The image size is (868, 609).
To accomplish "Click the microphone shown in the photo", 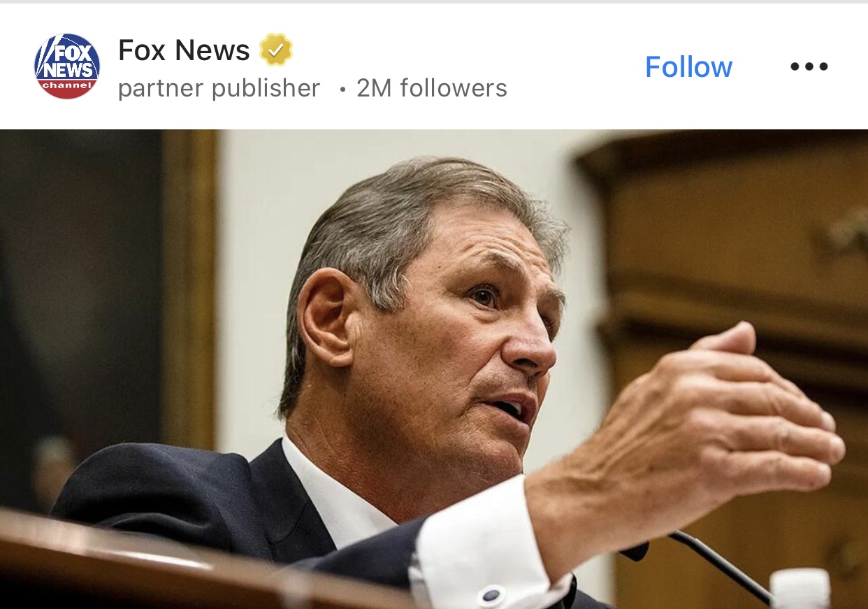I will (x=720, y=566).
